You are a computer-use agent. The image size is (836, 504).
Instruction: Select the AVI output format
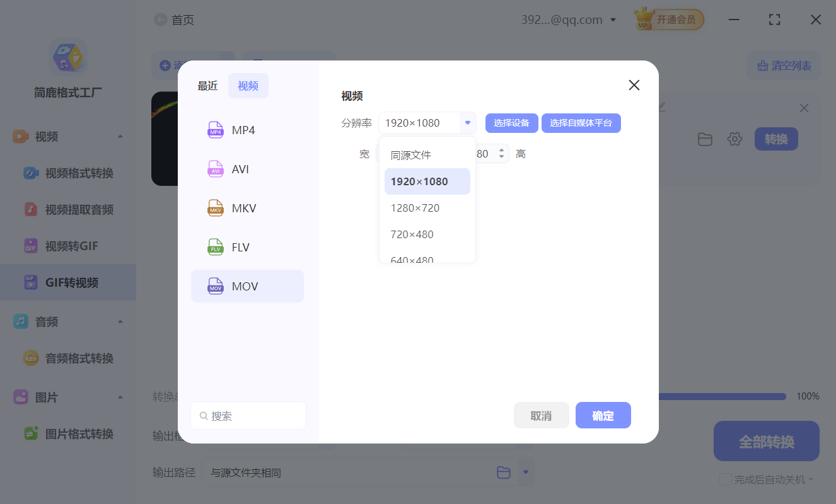pyautogui.click(x=248, y=169)
